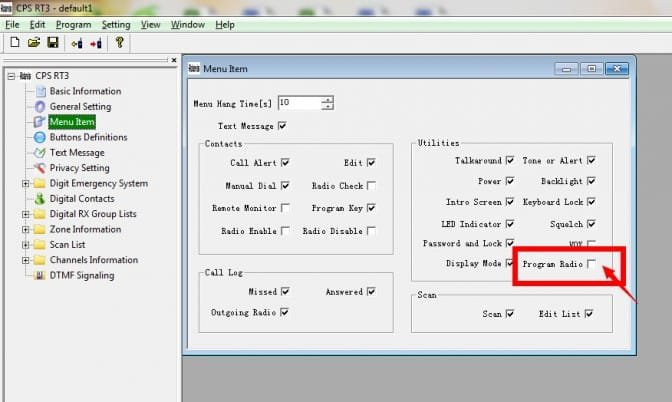Select Digital Contacts in the tree
This screenshot has width=672, height=402.
82,198
